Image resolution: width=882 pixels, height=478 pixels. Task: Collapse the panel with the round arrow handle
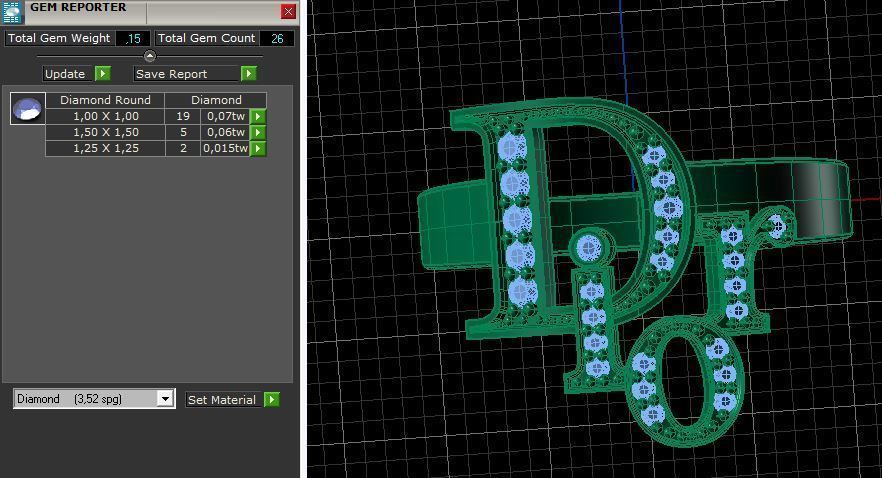click(x=150, y=56)
